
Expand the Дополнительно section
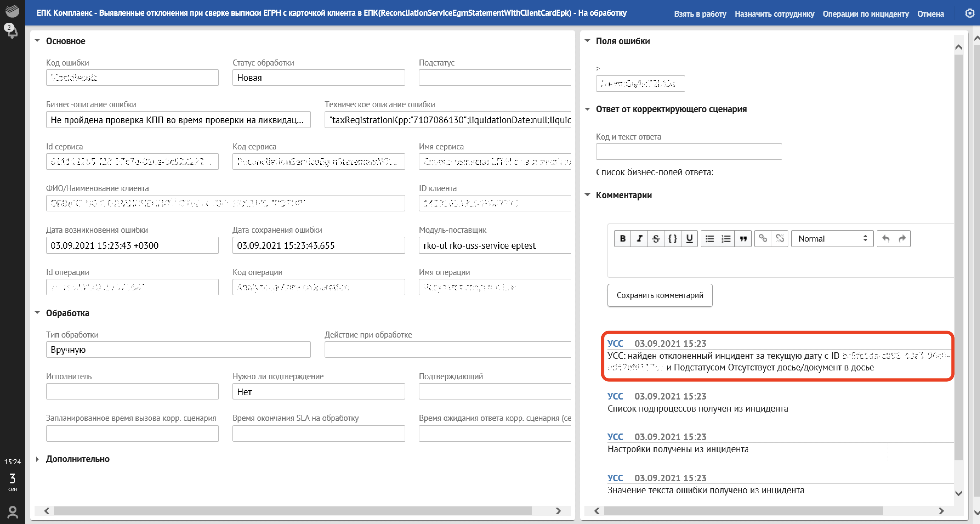point(37,459)
